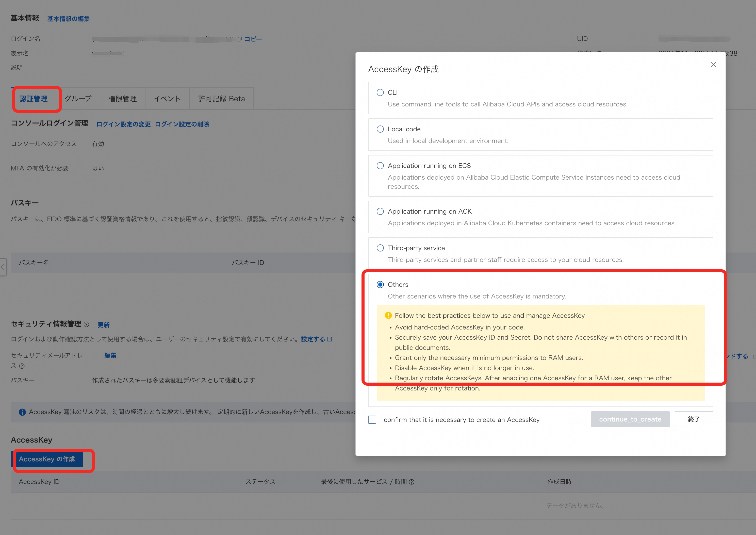The image size is (756, 535).
Task: Check the AccessKey necessity confirmation checkbox
Action: point(372,420)
